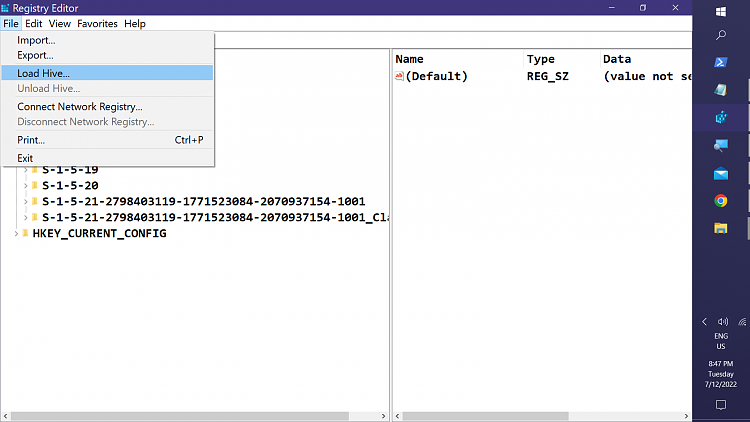
Task: Click the Registry Editor title bar icon
Action: point(5,8)
